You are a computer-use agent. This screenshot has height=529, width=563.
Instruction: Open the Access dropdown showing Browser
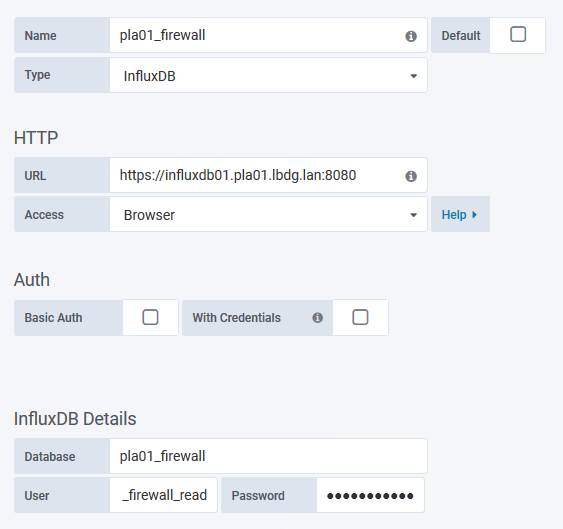click(268, 215)
